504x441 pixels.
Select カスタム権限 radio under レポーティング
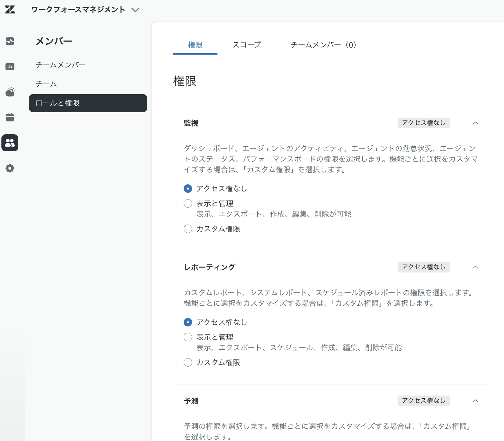click(188, 362)
